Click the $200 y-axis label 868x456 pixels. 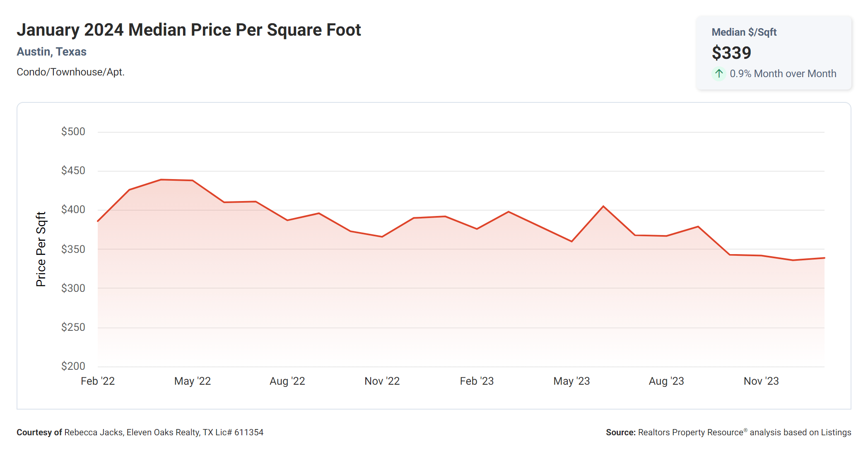pyautogui.click(x=73, y=366)
